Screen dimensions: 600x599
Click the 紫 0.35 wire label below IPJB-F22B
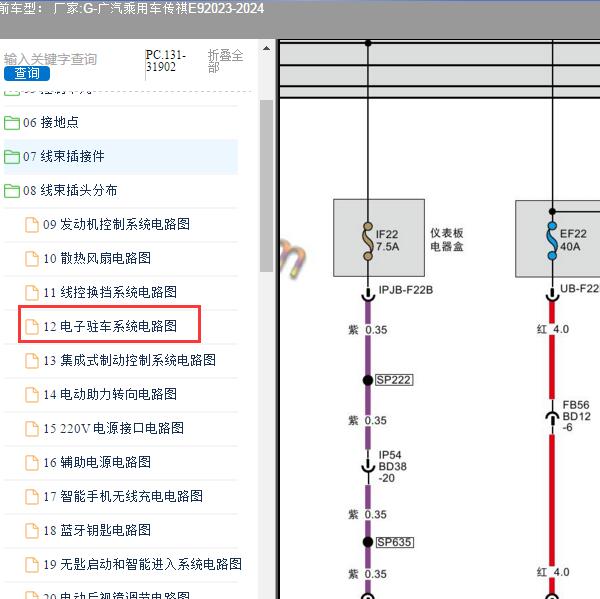click(368, 330)
